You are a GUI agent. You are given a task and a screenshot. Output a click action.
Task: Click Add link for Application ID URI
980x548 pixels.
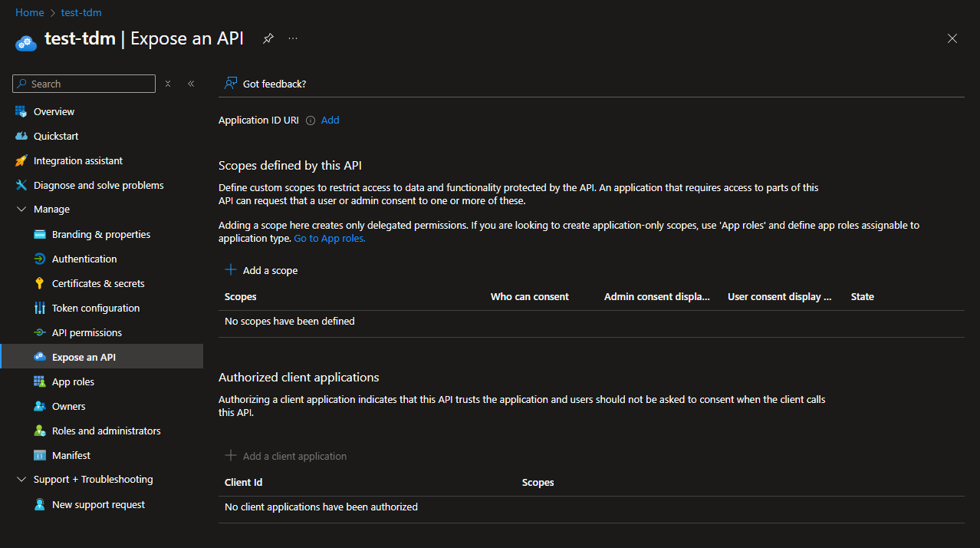(330, 120)
